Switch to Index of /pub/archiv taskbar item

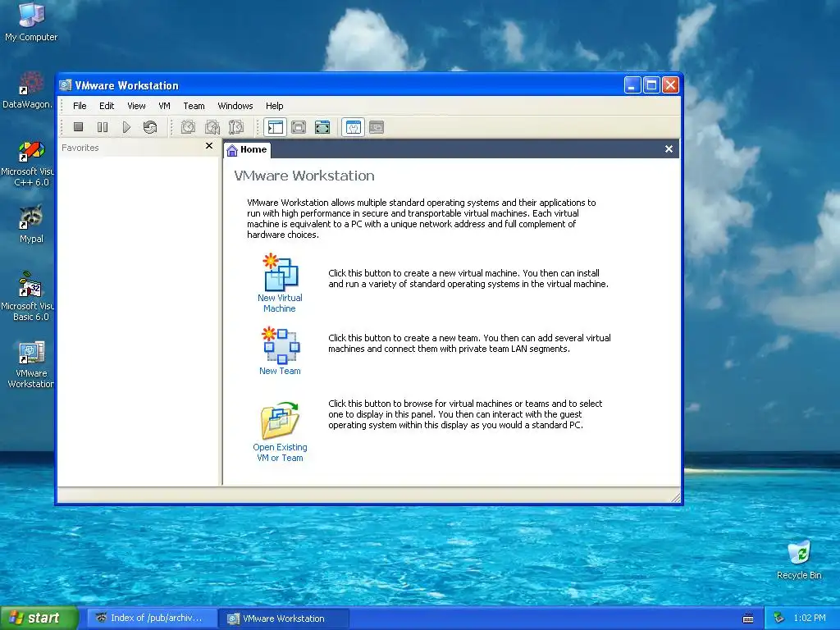(x=152, y=618)
